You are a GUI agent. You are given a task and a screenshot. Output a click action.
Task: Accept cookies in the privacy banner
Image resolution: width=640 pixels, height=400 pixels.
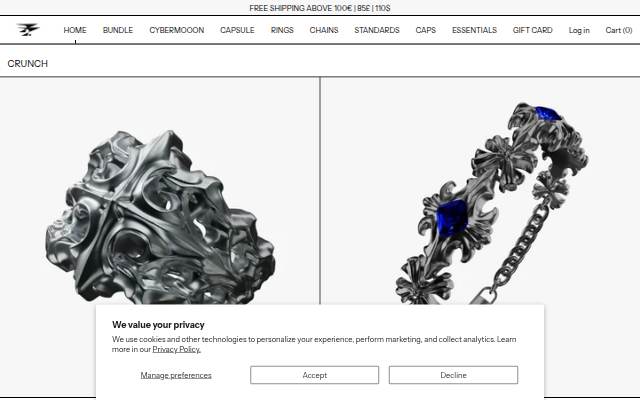(314, 375)
